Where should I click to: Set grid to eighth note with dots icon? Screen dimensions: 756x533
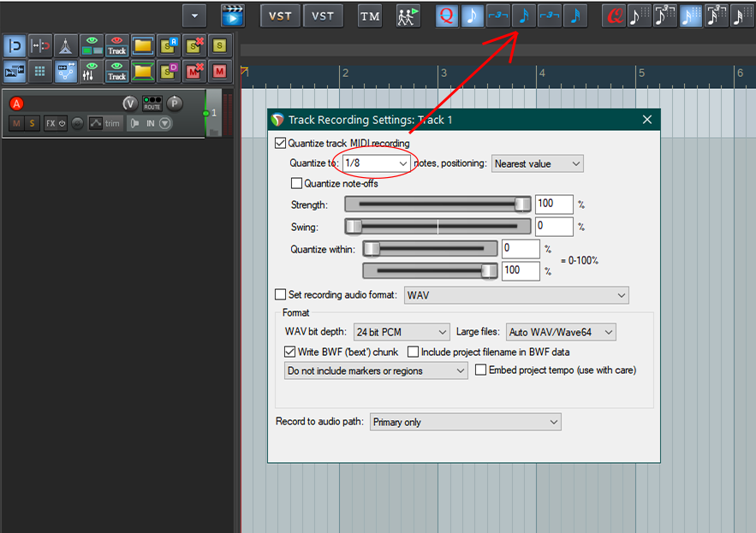tap(640, 16)
